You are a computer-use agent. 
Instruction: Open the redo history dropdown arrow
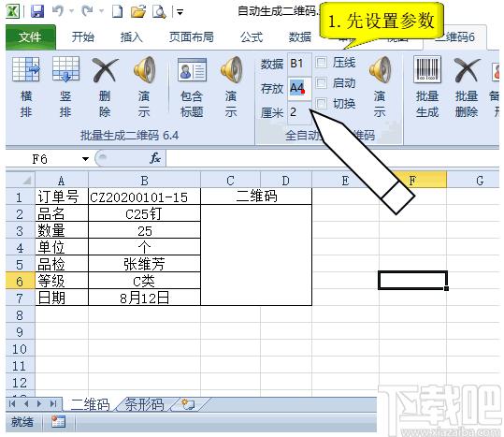click(x=101, y=11)
